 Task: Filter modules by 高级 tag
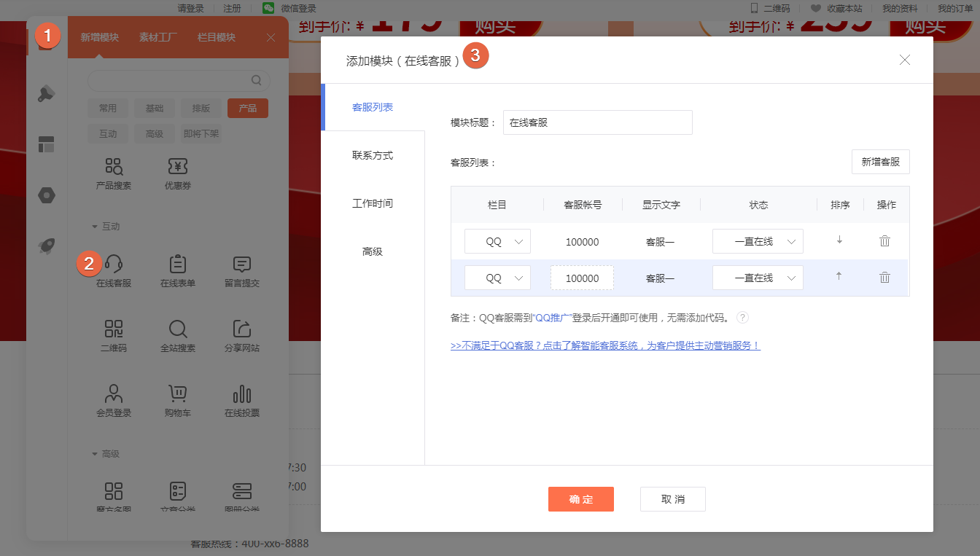(x=155, y=134)
